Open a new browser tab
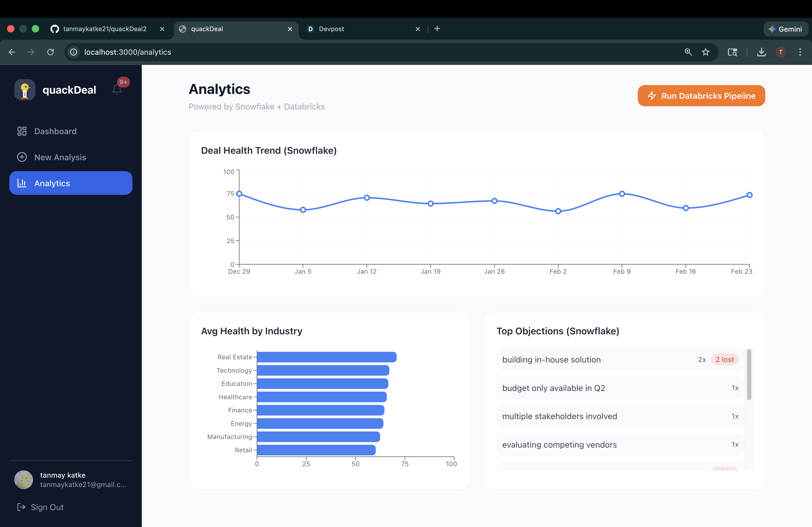 [x=437, y=29]
